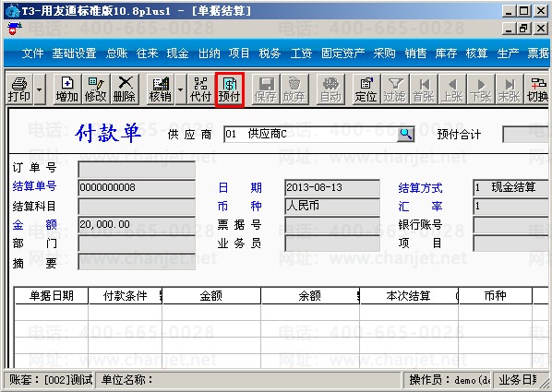This screenshot has height=392, width=552.
Task: Click the 订单号 input field
Action: coord(137,170)
